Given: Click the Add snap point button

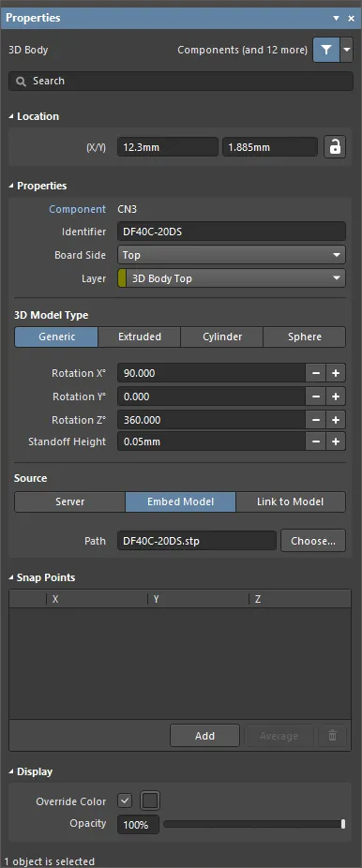Looking at the screenshot, I should (204, 736).
